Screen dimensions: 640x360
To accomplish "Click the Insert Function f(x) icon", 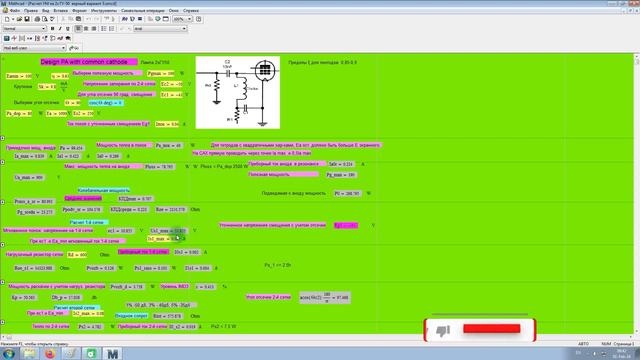I will (x=124, y=19).
